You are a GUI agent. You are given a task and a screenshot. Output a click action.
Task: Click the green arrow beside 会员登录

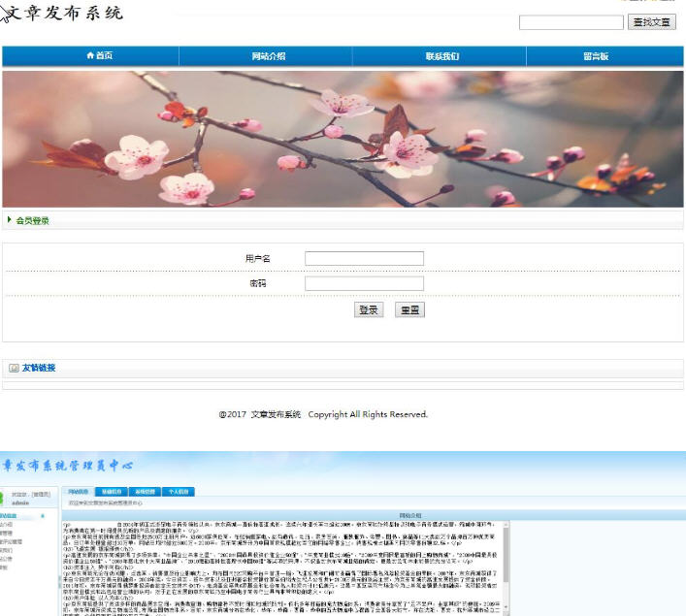click(x=10, y=220)
